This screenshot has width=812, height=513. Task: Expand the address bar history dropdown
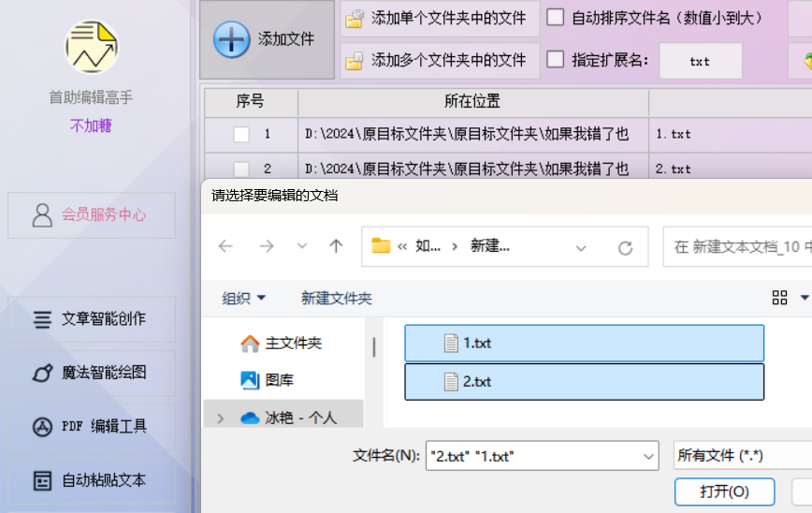pos(581,248)
